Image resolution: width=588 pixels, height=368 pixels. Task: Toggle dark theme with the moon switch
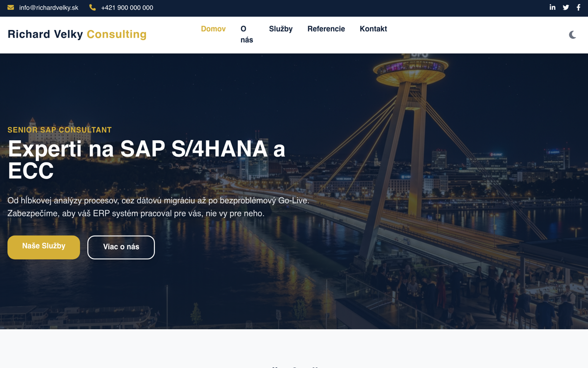tap(572, 35)
